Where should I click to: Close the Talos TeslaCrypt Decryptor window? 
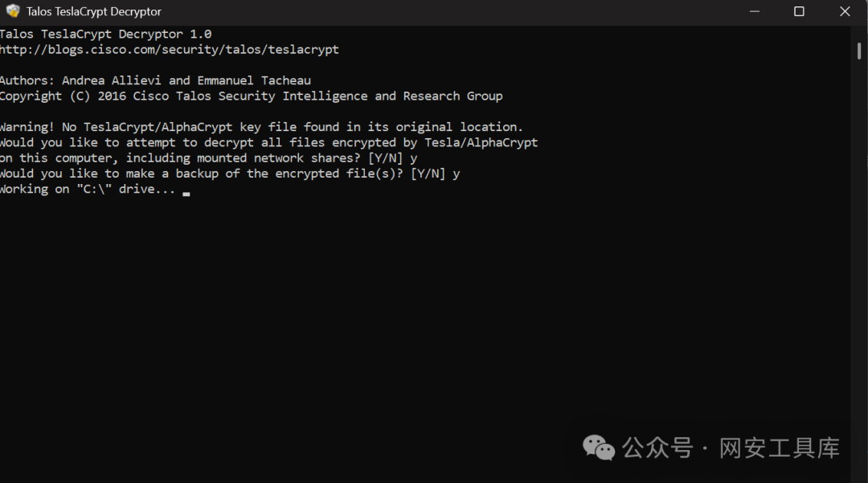pos(845,11)
